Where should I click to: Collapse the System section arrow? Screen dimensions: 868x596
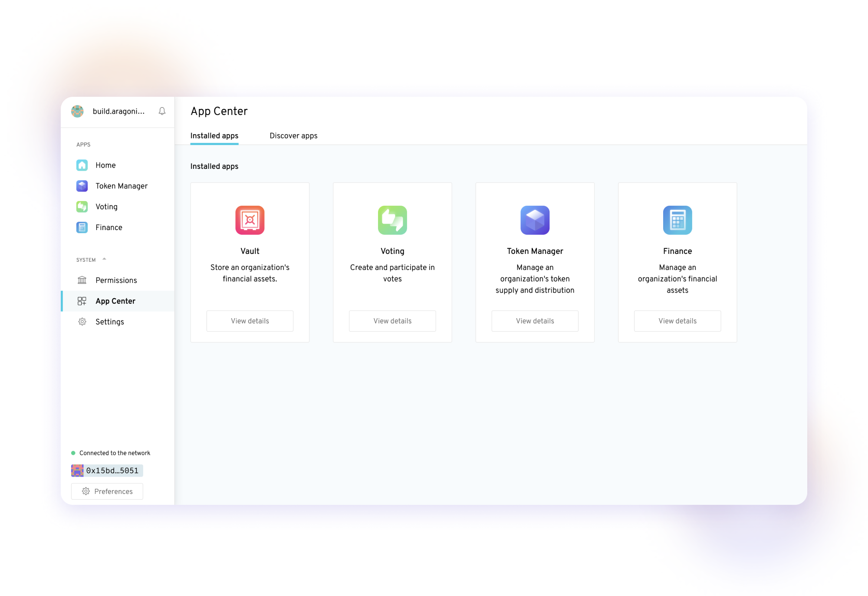[104, 259]
